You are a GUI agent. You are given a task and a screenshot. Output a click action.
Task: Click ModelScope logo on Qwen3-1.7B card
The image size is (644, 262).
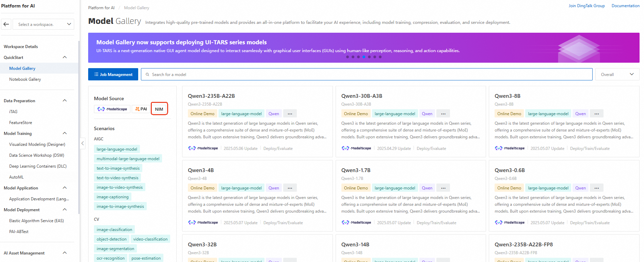tap(356, 222)
